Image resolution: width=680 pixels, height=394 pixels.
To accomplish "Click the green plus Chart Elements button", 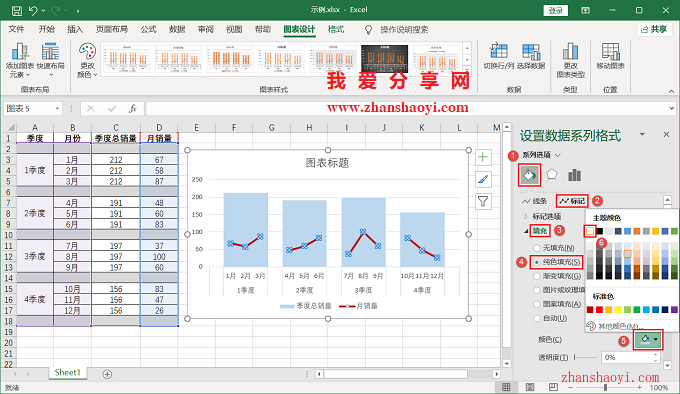I will point(483,157).
